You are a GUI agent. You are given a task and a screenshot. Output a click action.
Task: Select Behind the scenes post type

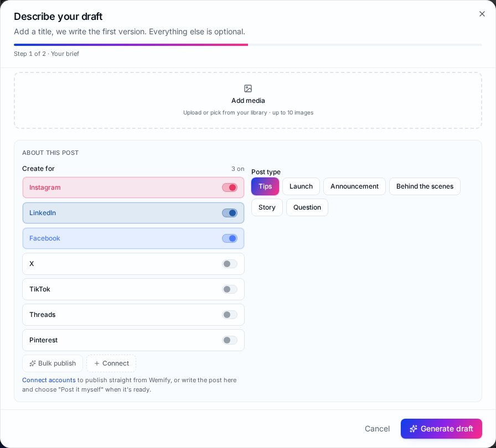[x=425, y=186]
